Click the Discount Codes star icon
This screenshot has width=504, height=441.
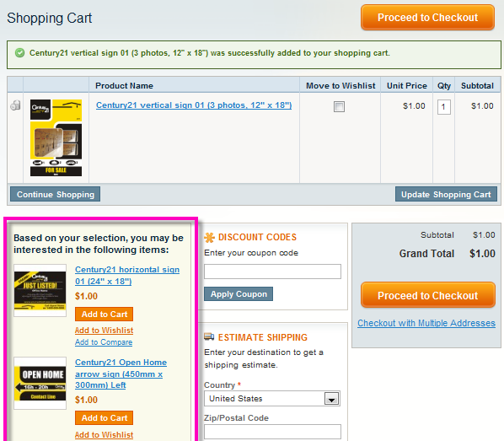click(209, 238)
